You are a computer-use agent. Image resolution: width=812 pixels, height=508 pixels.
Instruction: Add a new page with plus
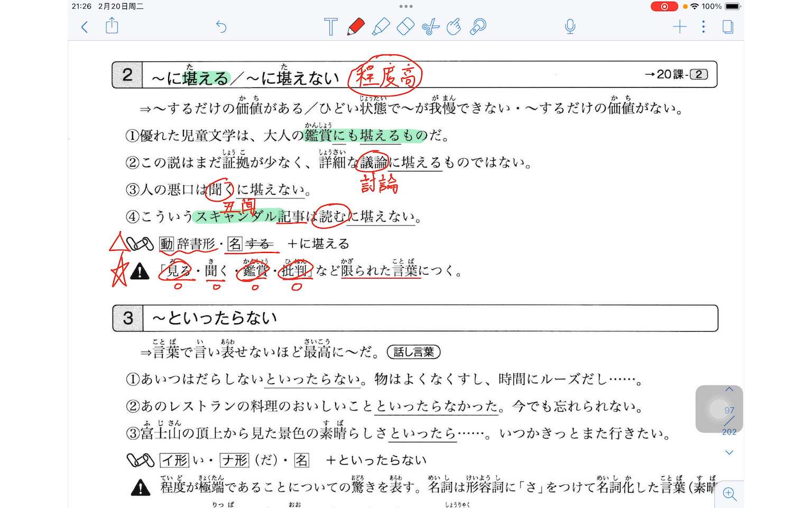(679, 26)
